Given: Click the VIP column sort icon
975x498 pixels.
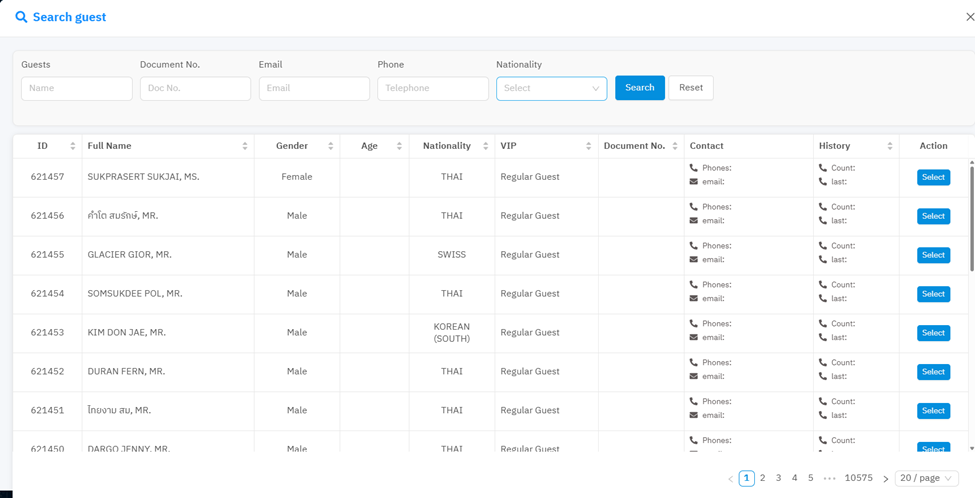Looking at the screenshot, I should 588,146.
